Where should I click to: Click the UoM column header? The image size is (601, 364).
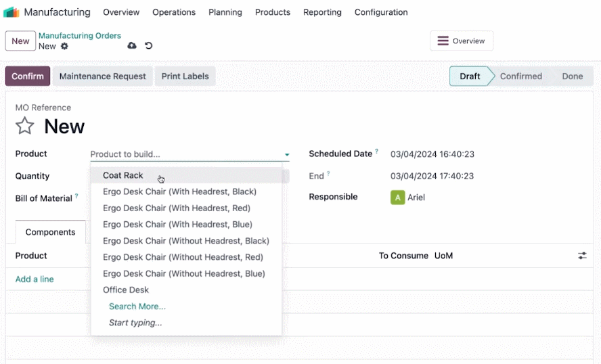pyautogui.click(x=443, y=256)
